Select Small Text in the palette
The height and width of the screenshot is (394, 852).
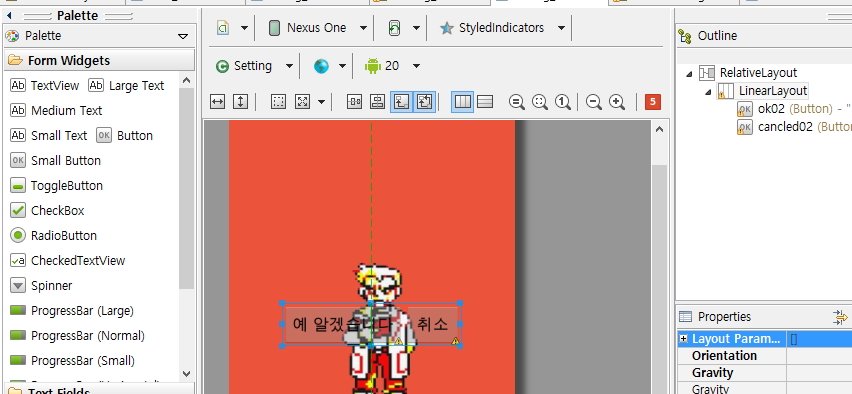(49, 135)
